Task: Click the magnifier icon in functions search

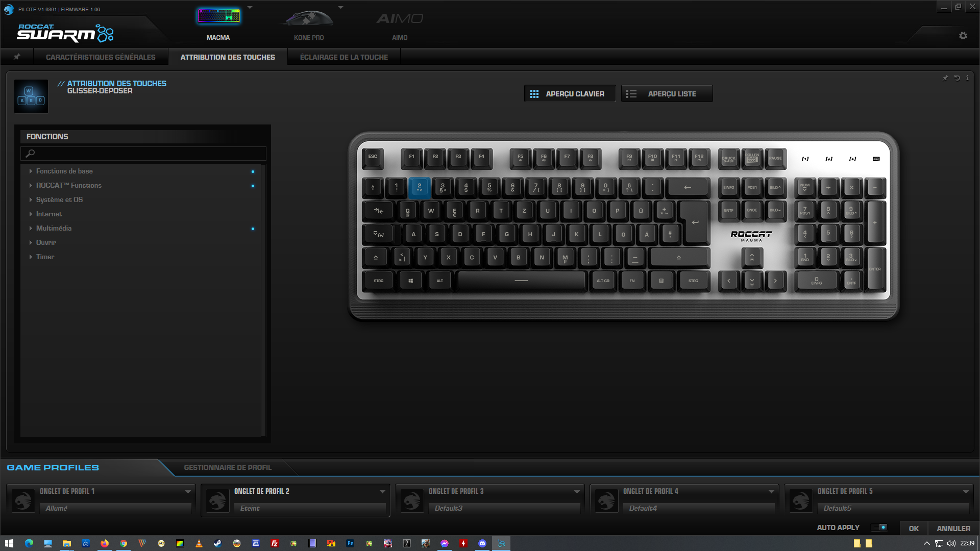Action: pos(30,153)
